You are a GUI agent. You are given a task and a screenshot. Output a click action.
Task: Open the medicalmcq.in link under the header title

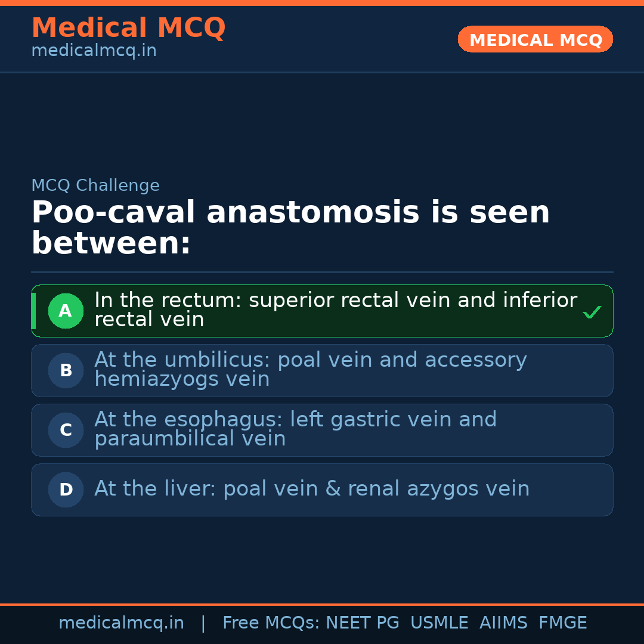pos(94,51)
